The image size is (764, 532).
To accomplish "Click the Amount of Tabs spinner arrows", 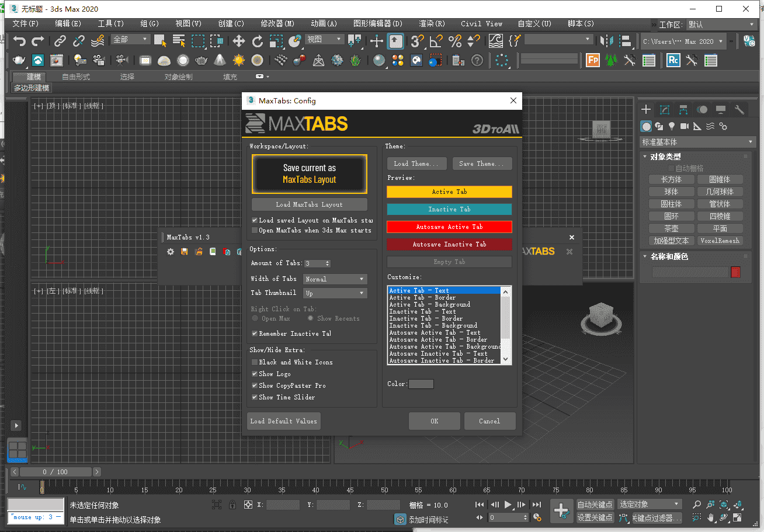I will tap(328, 263).
